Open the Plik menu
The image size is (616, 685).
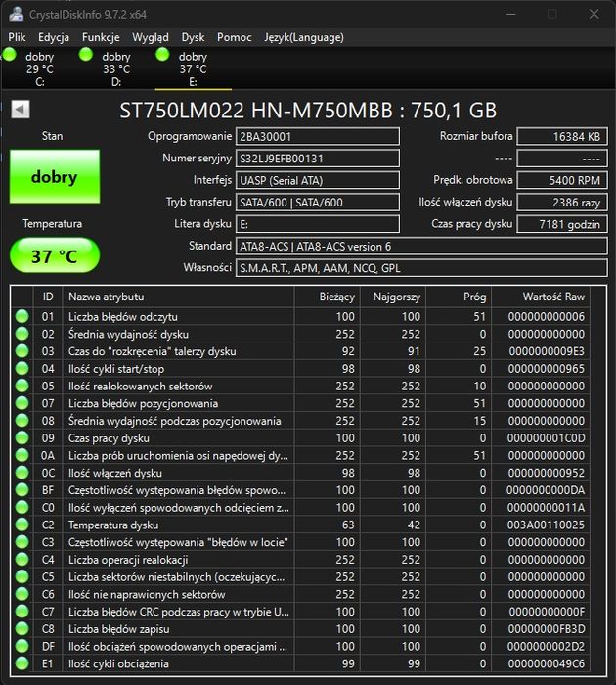tap(17, 37)
